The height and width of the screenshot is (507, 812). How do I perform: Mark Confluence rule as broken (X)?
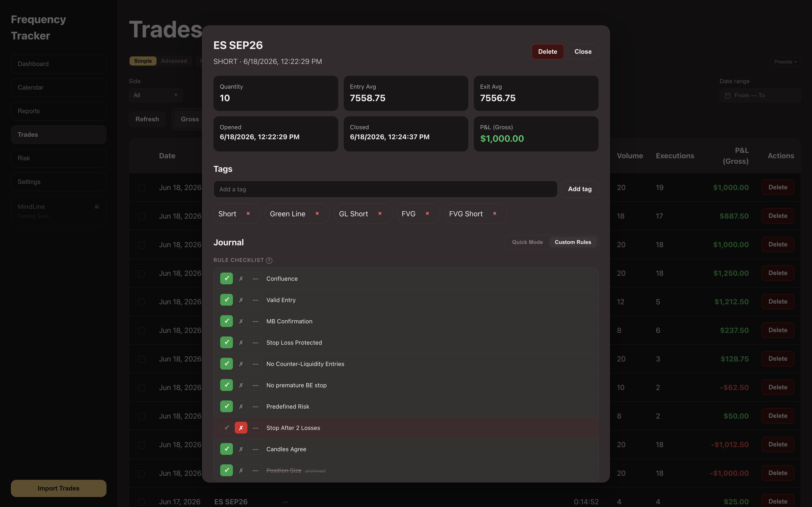coord(241,279)
